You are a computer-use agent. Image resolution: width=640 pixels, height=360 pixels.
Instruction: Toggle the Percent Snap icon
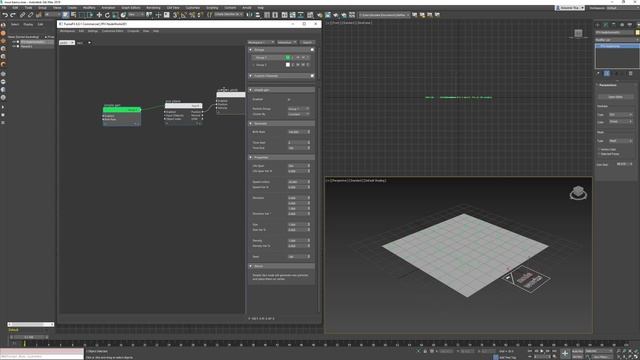(192, 15)
